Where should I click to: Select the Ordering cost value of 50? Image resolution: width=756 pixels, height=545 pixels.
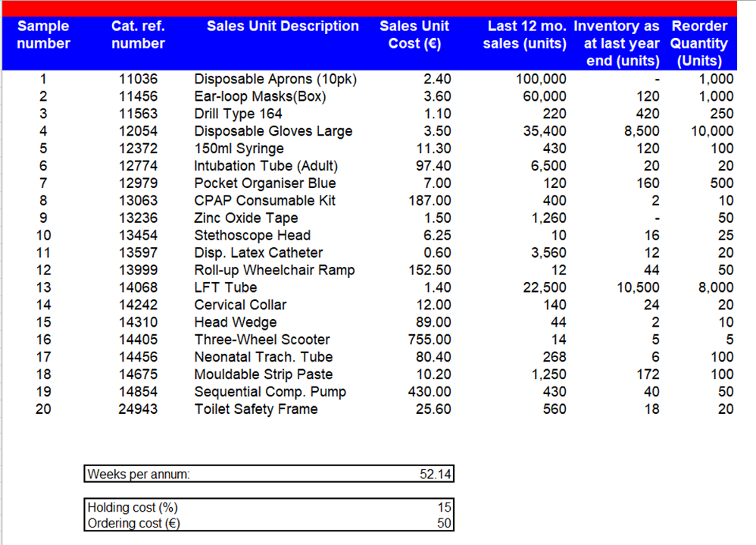446,523
